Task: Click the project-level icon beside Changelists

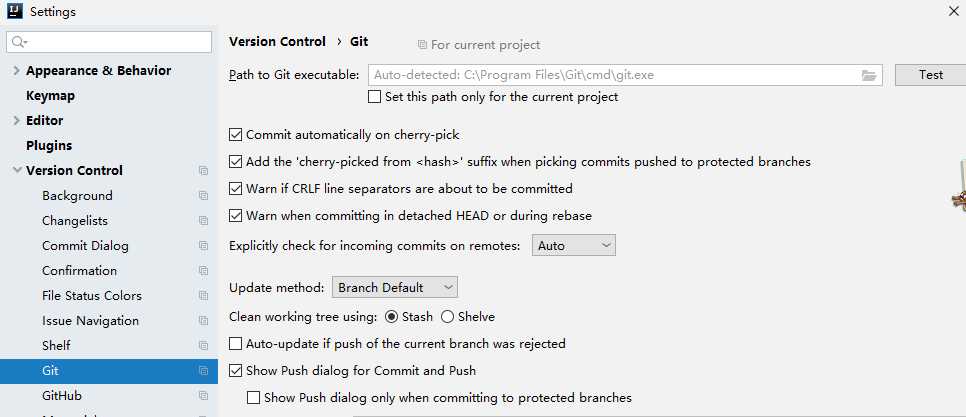Action: pyautogui.click(x=203, y=221)
